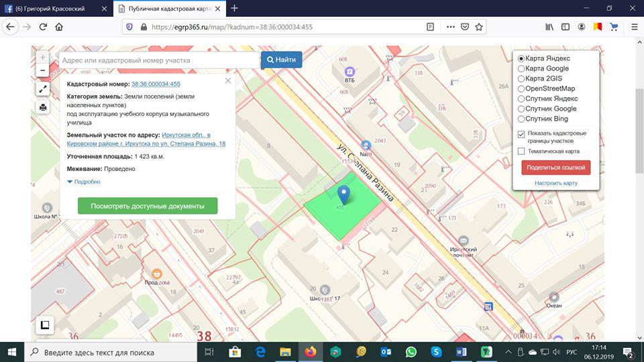Open Task View on taskbar
This screenshot has width=644, height=362.
pyautogui.click(x=209, y=352)
